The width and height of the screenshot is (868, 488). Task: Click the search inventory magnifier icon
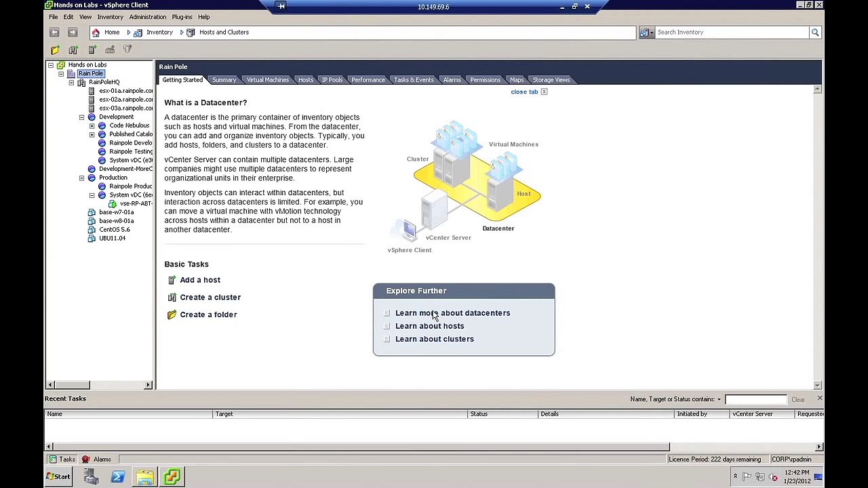[814, 32]
